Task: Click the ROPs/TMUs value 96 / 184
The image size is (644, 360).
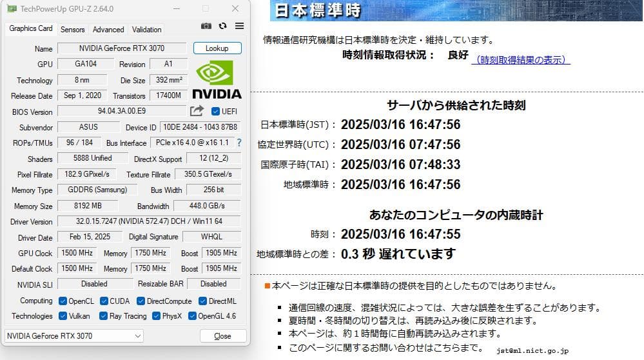Action: (80, 143)
